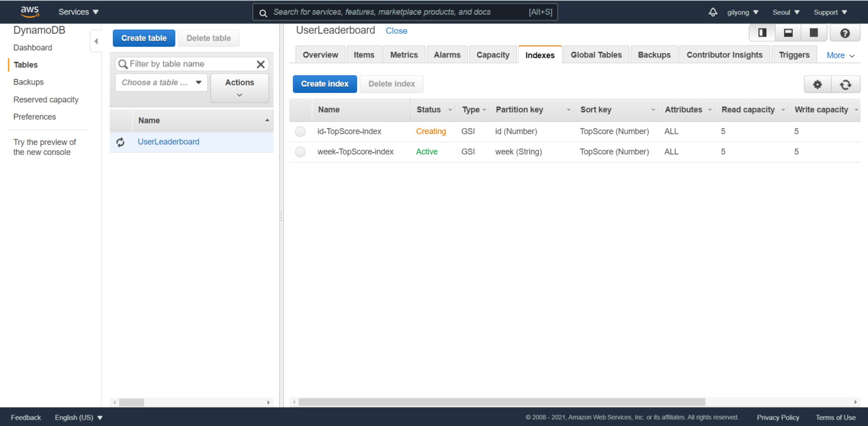Switch to the Contributor Insights tab

[724, 55]
